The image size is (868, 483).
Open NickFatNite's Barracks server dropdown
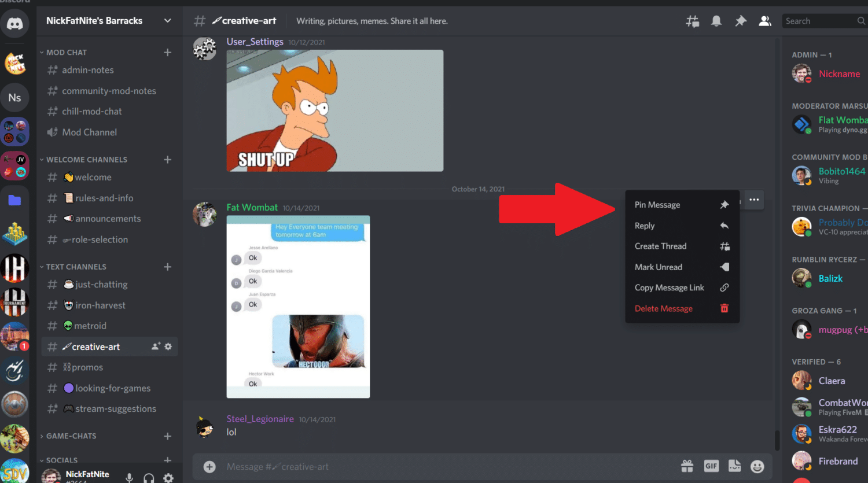pyautogui.click(x=109, y=21)
